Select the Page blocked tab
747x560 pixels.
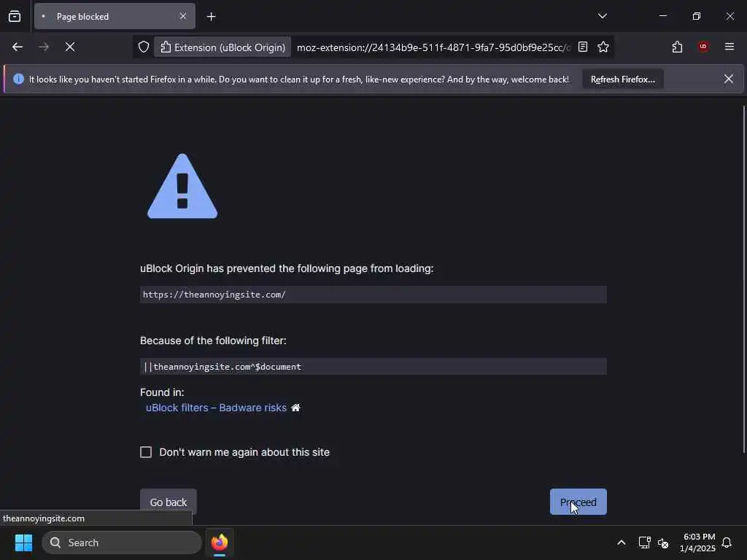coord(115,16)
